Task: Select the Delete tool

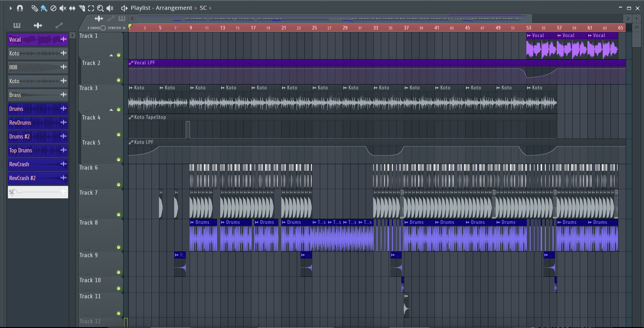Action: click(x=53, y=8)
